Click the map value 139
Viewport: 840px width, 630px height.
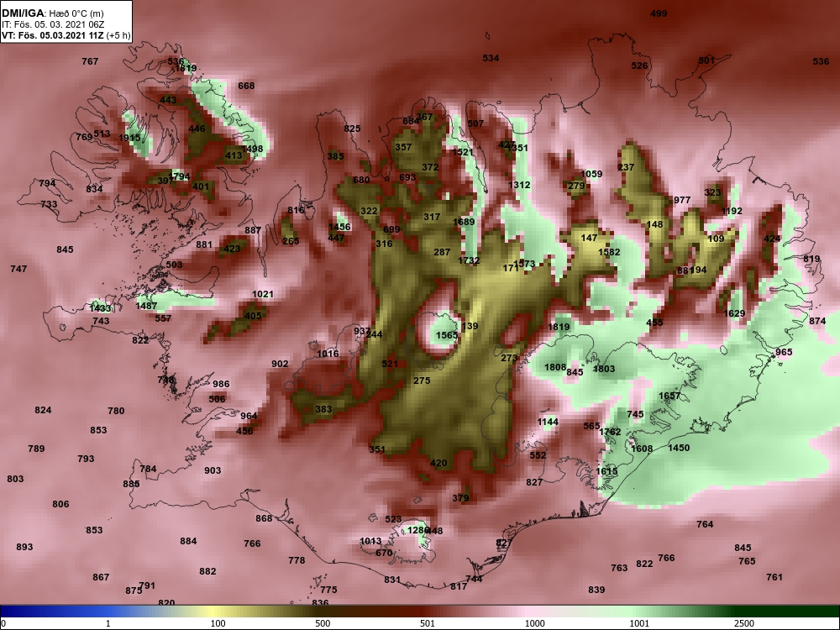pos(470,326)
